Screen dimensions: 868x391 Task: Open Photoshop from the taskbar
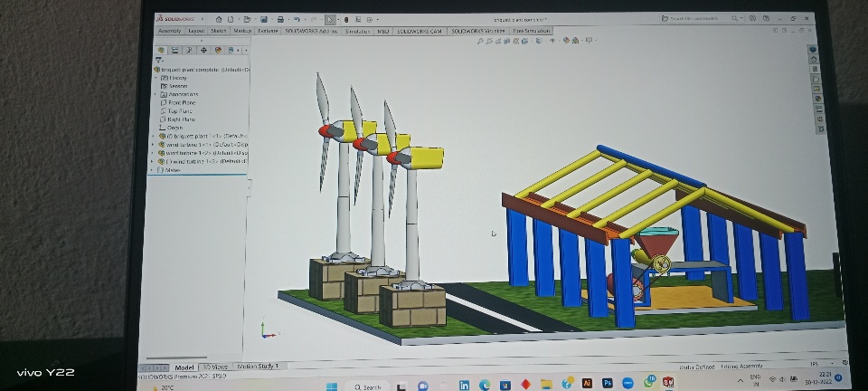point(608,383)
